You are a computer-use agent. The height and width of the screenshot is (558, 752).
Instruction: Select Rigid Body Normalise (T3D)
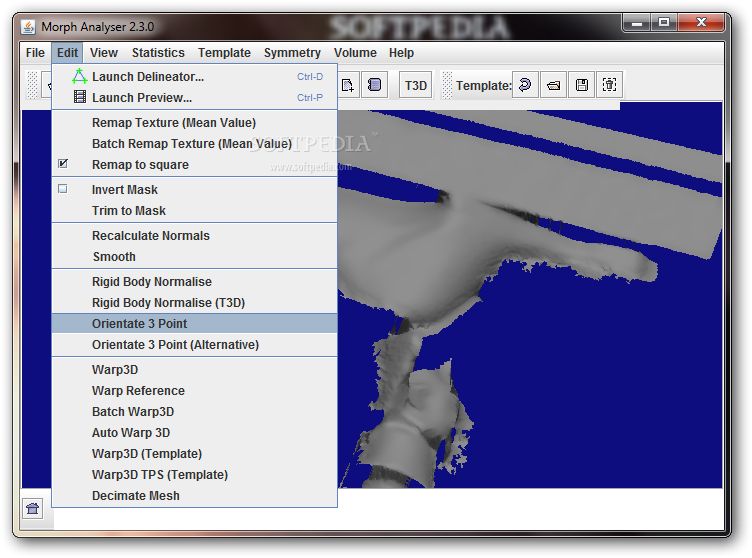click(x=195, y=303)
